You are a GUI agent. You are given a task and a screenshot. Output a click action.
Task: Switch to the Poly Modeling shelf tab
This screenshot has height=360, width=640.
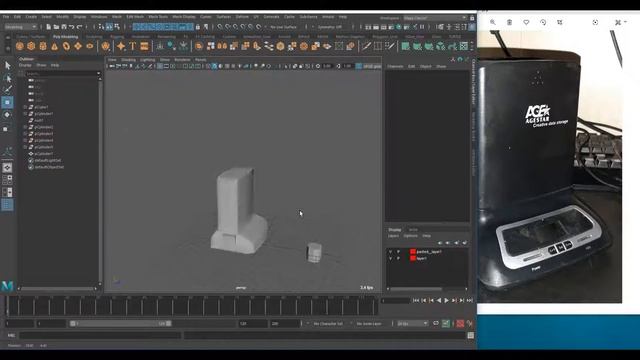(x=65, y=37)
